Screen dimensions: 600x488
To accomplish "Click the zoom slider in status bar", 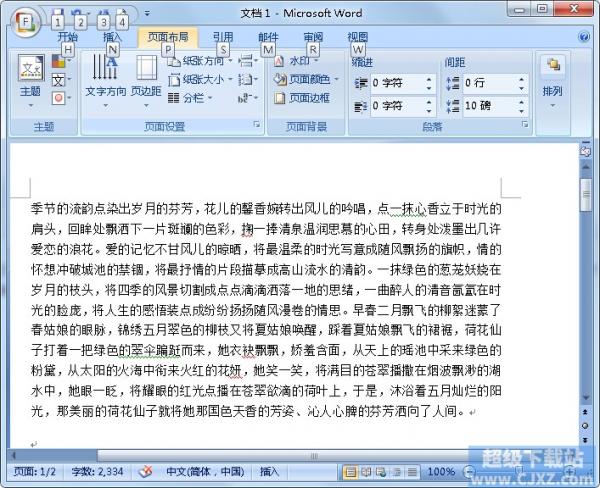I will pyautogui.click(x=519, y=472).
